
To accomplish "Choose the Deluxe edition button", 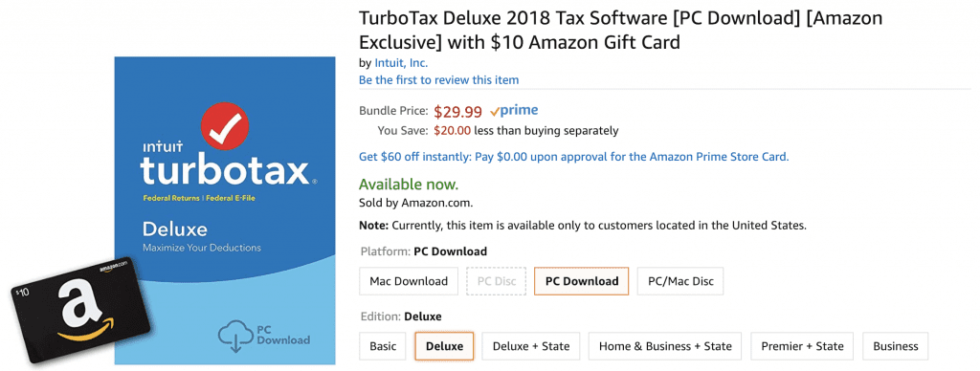I will (x=444, y=346).
